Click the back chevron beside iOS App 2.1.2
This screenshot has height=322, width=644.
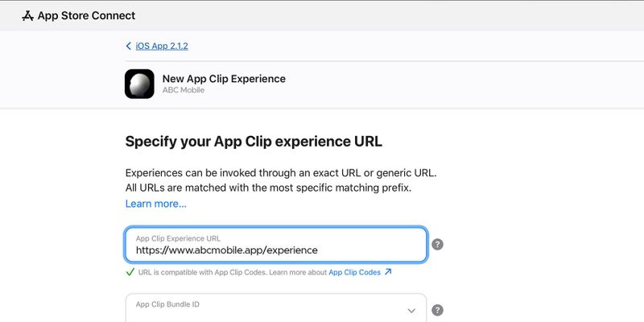pos(129,46)
